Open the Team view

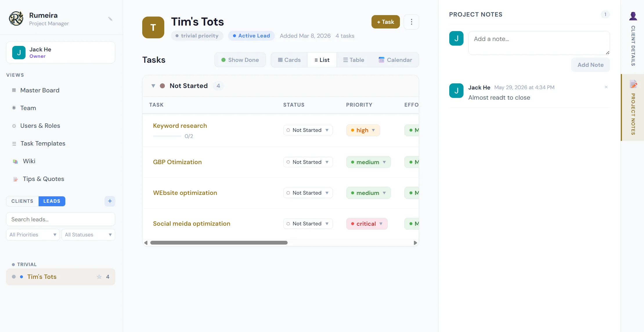(28, 108)
